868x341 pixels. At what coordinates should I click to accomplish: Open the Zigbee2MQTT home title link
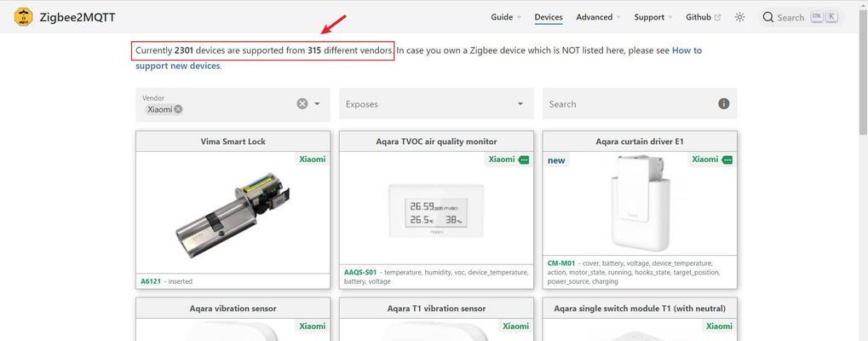[x=78, y=17]
